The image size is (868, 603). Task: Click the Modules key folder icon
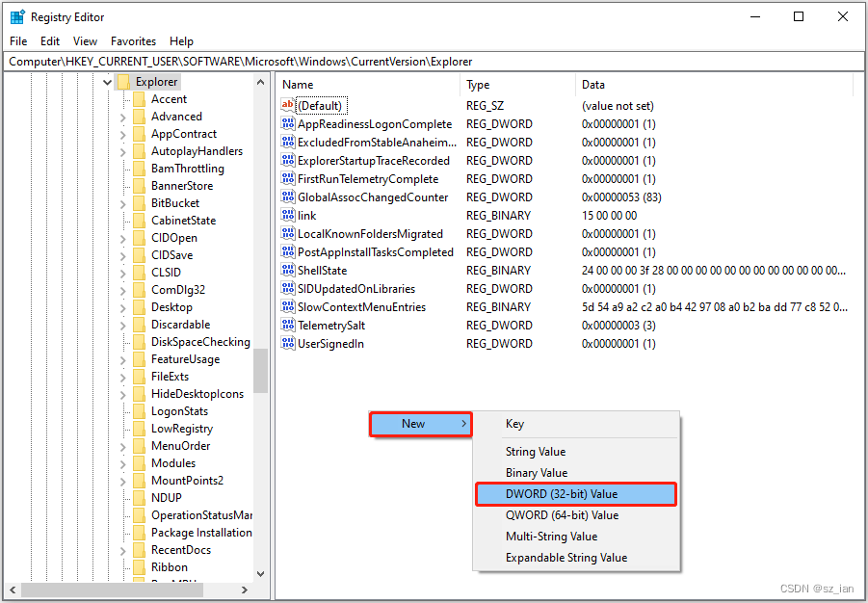tap(139, 463)
